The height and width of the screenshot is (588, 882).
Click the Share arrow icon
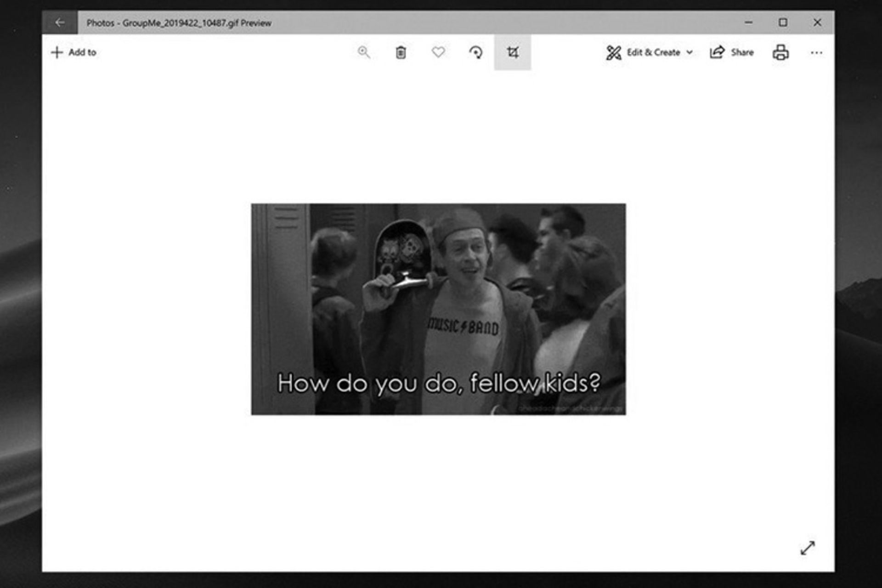(717, 52)
